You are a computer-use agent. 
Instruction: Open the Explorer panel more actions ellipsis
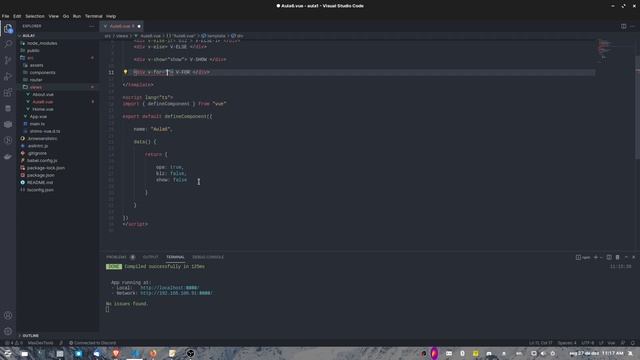click(x=91, y=26)
